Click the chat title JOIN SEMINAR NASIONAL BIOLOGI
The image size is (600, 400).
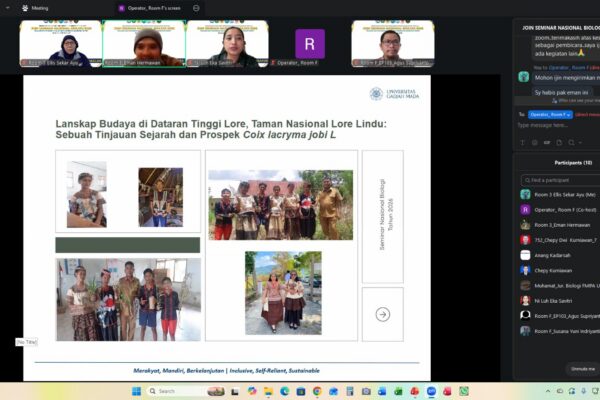[561, 28]
